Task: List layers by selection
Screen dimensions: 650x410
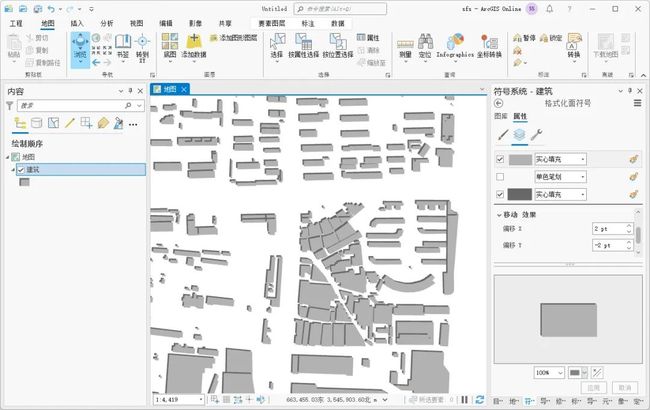Action: tap(53, 123)
